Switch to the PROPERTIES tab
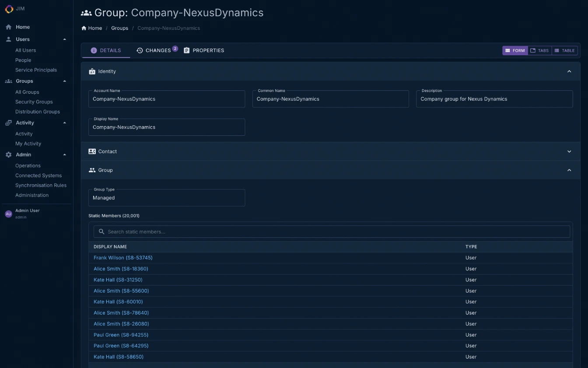 pos(204,50)
